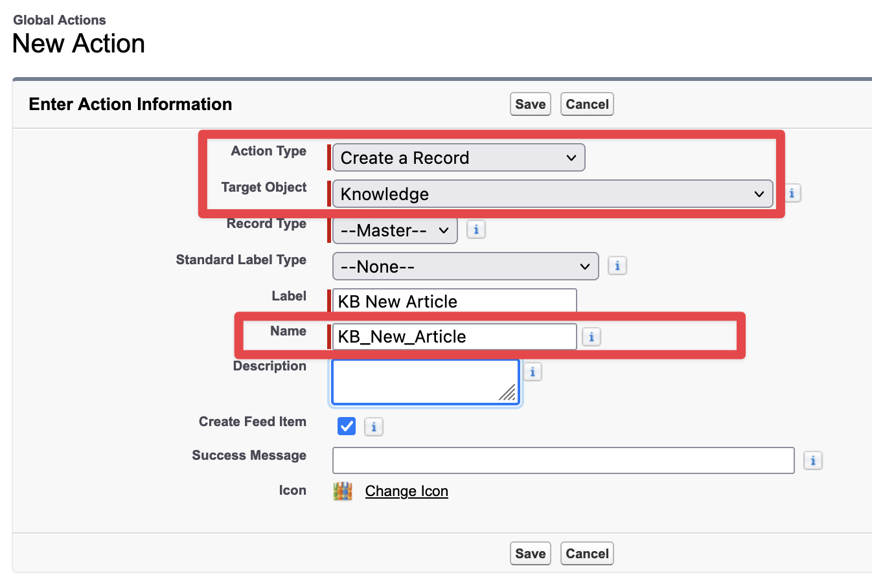Click info icon next to Create Feed Item

click(374, 427)
